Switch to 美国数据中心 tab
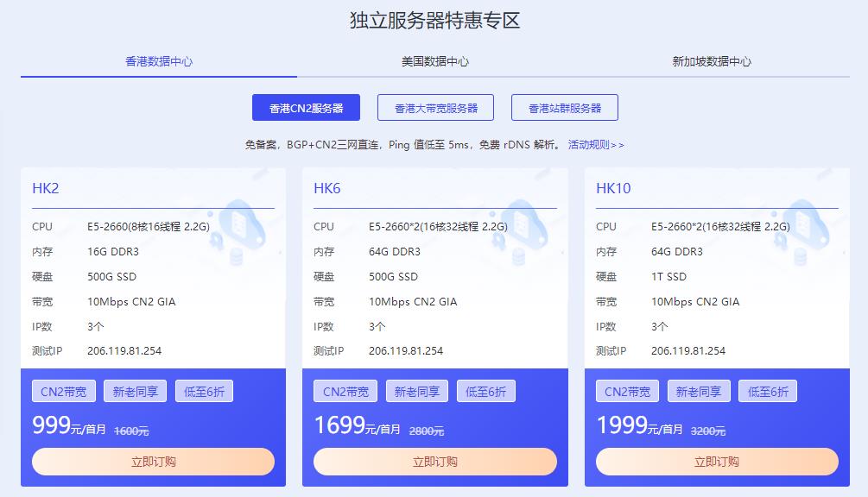This screenshot has height=497, width=868. pyautogui.click(x=435, y=61)
